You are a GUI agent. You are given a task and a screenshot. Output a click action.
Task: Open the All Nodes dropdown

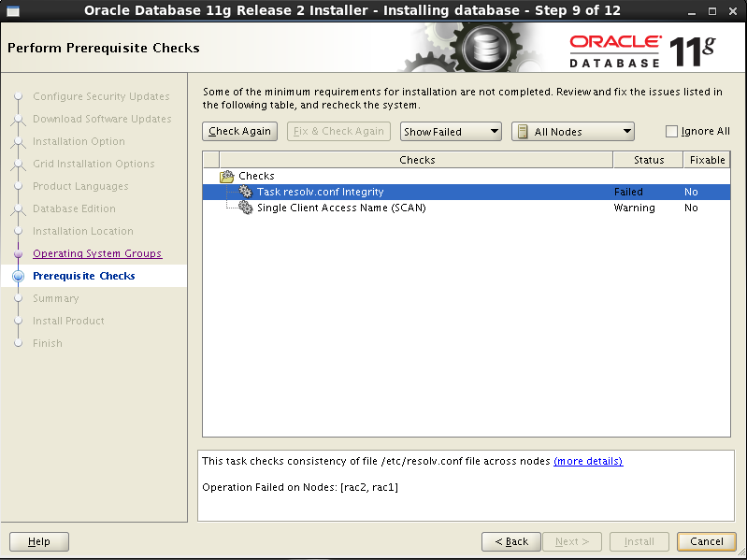[572, 132]
